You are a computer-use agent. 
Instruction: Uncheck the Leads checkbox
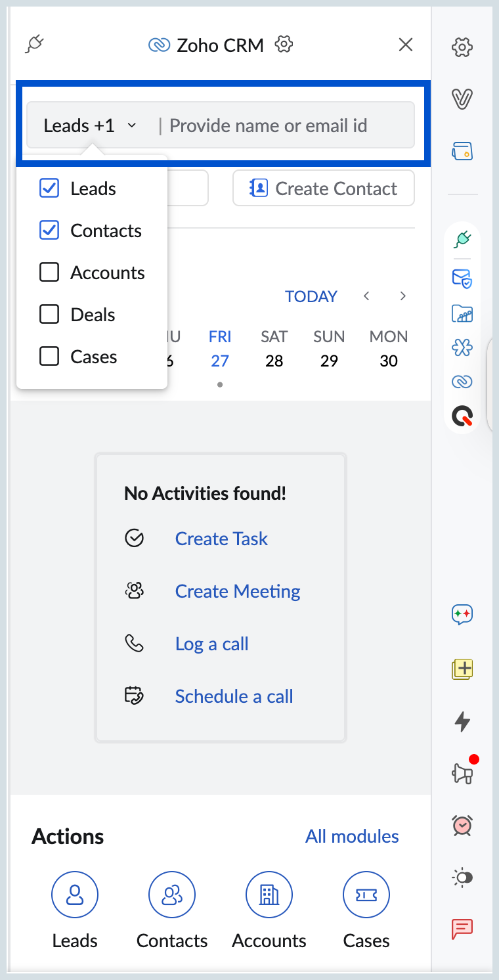[x=49, y=189]
